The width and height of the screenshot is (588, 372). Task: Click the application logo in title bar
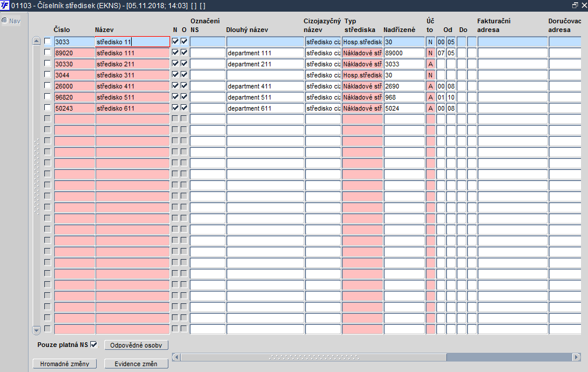[5, 5]
